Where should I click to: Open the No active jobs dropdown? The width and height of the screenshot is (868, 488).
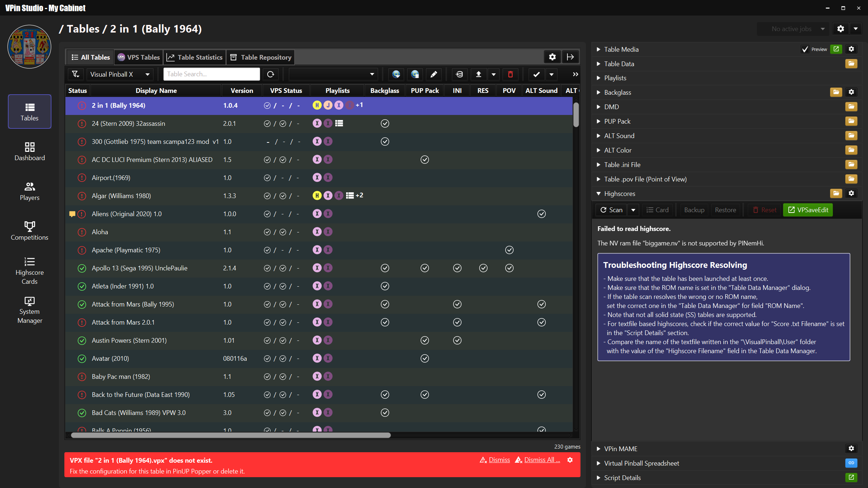click(x=793, y=29)
